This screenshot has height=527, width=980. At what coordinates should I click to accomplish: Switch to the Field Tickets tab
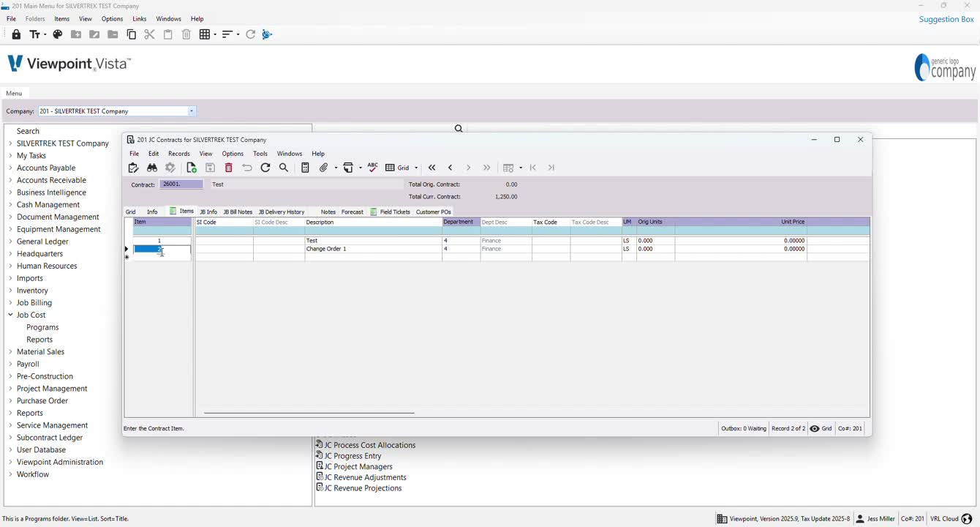[x=390, y=212]
